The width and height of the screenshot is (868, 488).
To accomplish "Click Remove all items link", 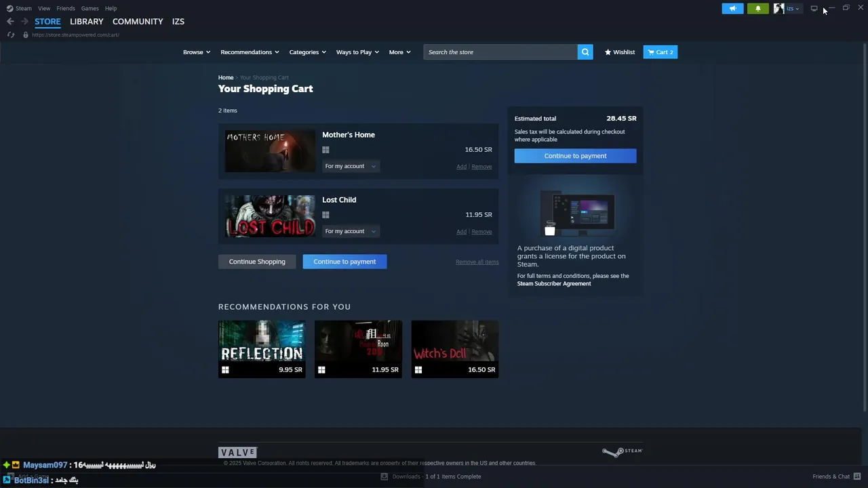I will point(477,262).
